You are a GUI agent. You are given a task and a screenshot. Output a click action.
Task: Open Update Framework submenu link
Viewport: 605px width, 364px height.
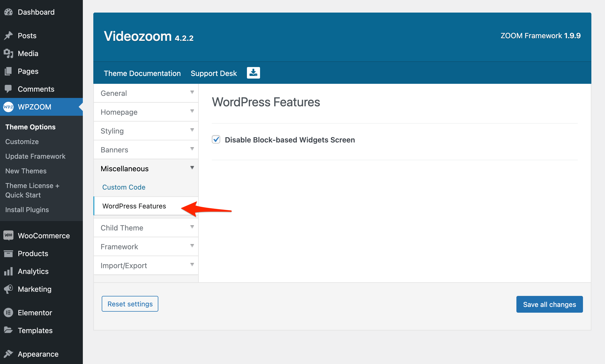click(x=35, y=156)
